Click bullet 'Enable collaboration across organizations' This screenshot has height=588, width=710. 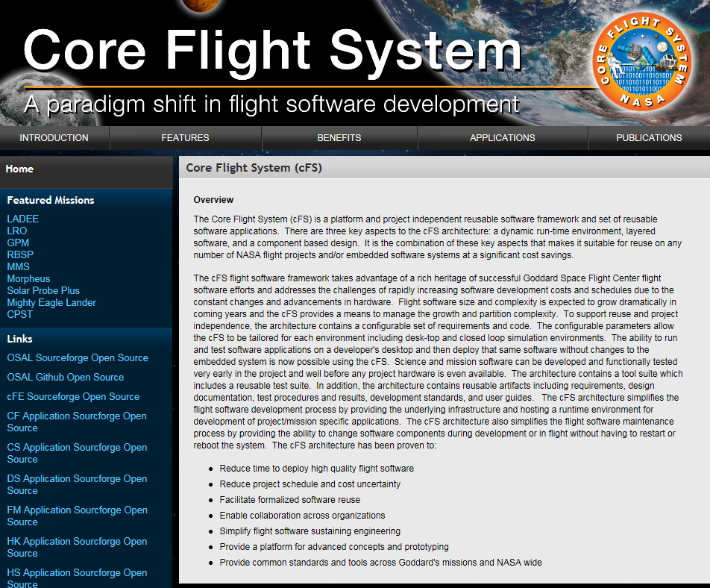(x=303, y=516)
